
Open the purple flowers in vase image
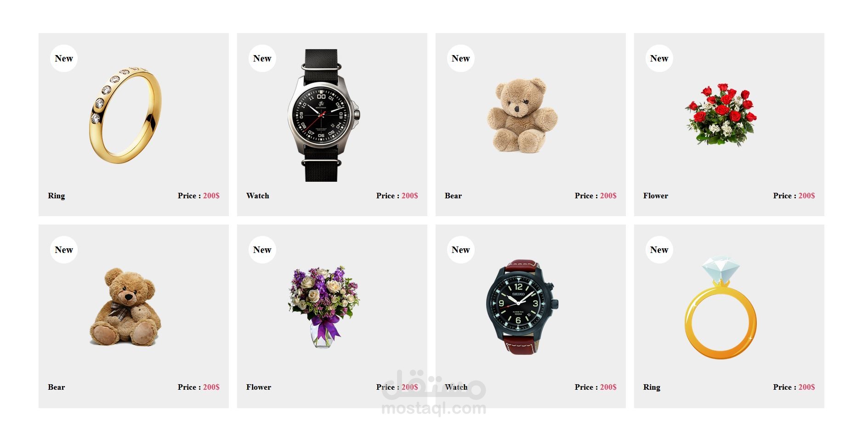(324, 306)
